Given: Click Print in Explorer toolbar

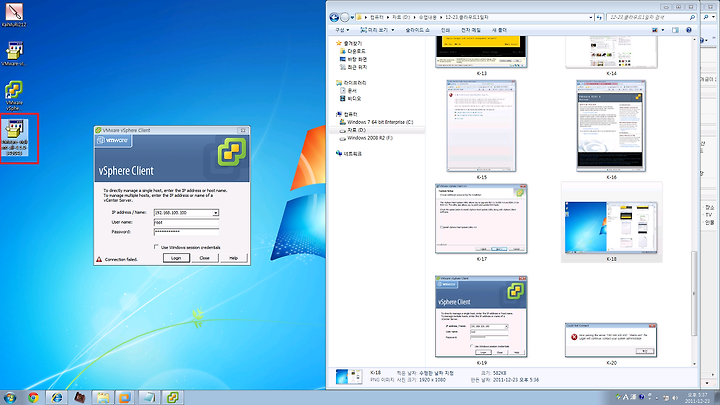Looking at the screenshot, I should coord(445,30).
